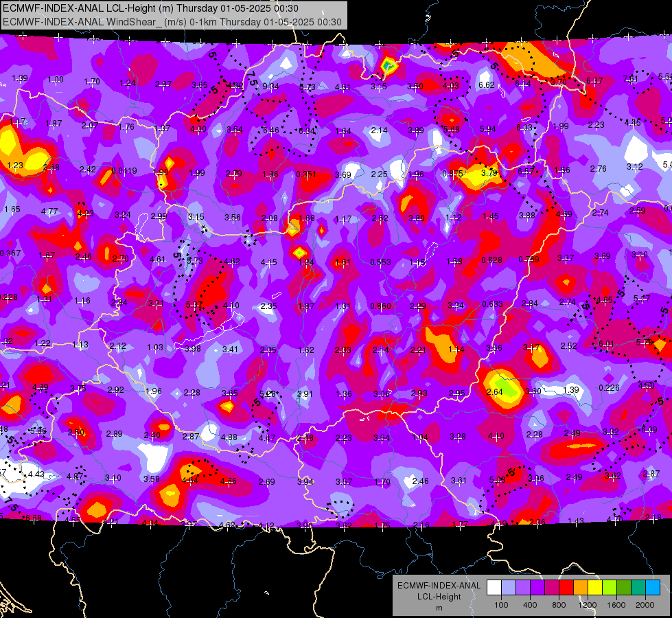
Task: Click the 2.64 value beside the green patch
Action: point(495,391)
